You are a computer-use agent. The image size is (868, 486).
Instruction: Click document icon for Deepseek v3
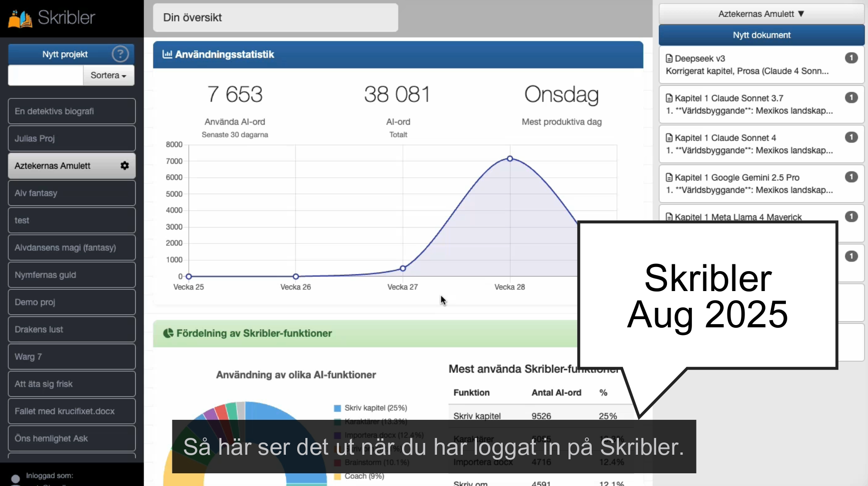[669, 58]
